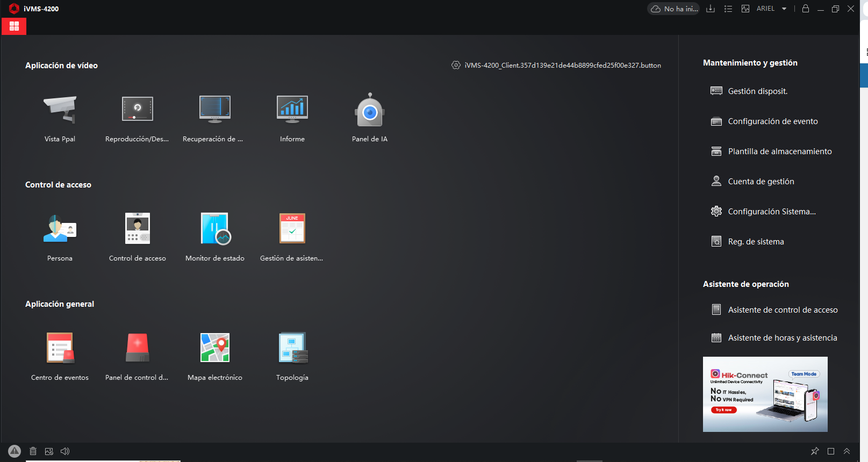Launch the Mapa electrónico module
868x462 pixels.
coord(215,348)
